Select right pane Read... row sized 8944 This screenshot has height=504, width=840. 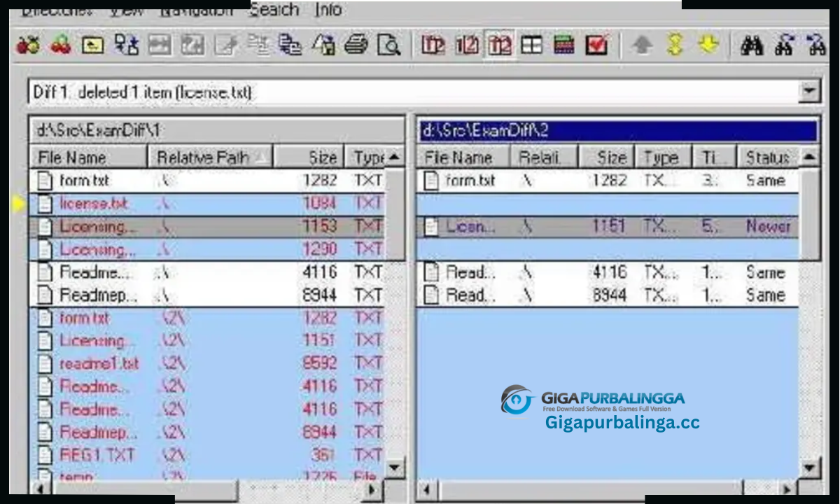608,295
